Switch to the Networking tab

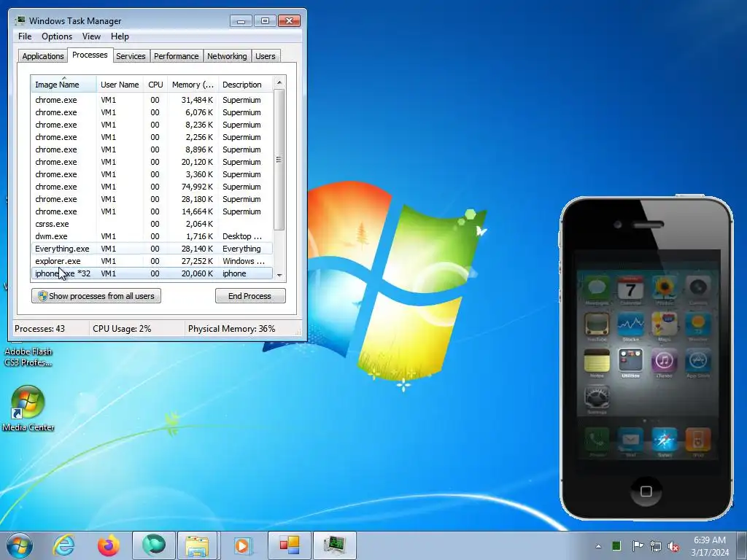[227, 55]
